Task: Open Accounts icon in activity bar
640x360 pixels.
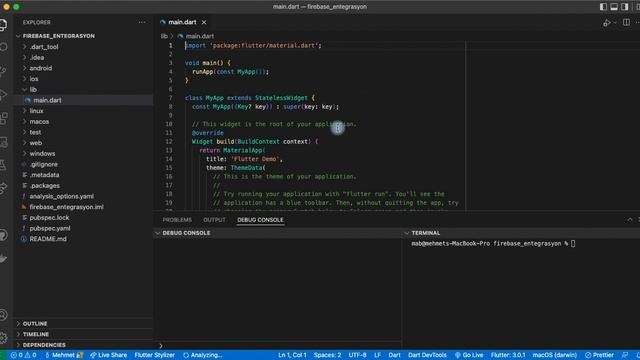Action: click(3, 315)
